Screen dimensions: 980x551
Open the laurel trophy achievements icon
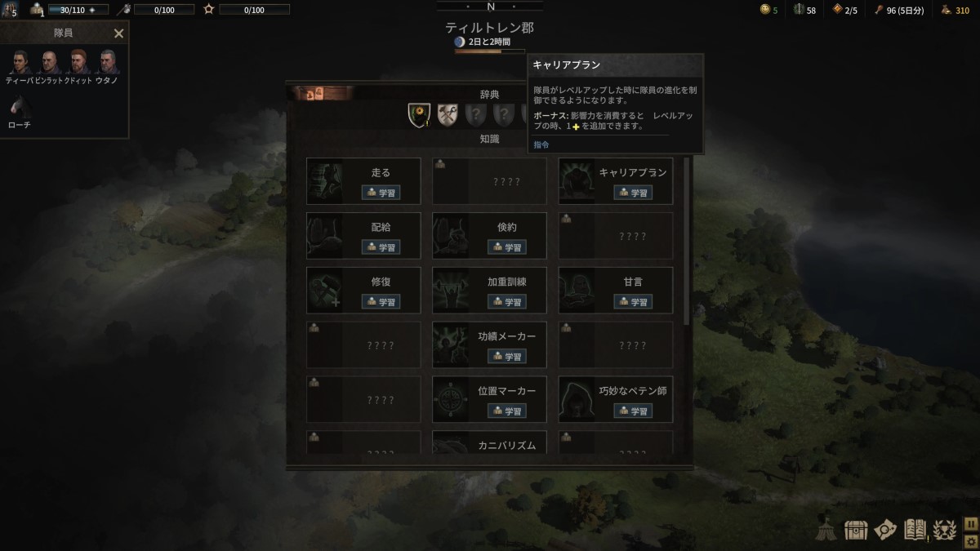945,530
